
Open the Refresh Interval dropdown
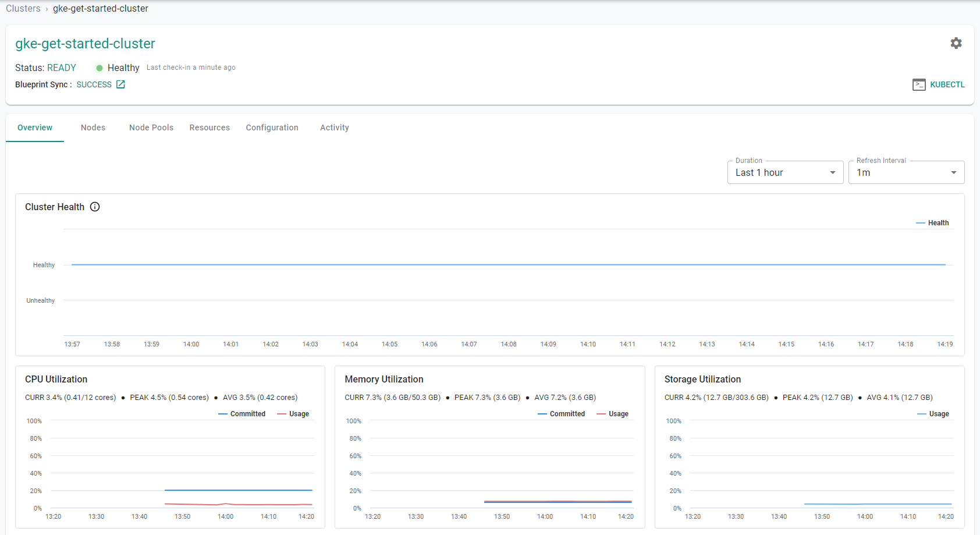click(x=906, y=172)
